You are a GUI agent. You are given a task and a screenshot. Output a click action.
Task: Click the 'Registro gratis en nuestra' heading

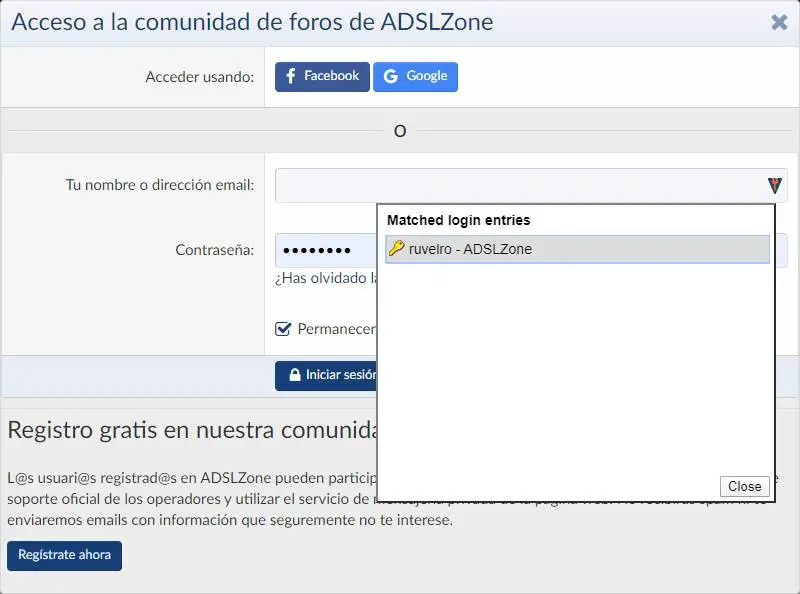190,430
